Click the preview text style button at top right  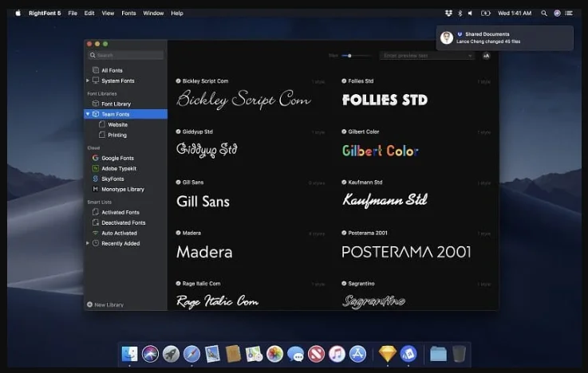(486, 56)
